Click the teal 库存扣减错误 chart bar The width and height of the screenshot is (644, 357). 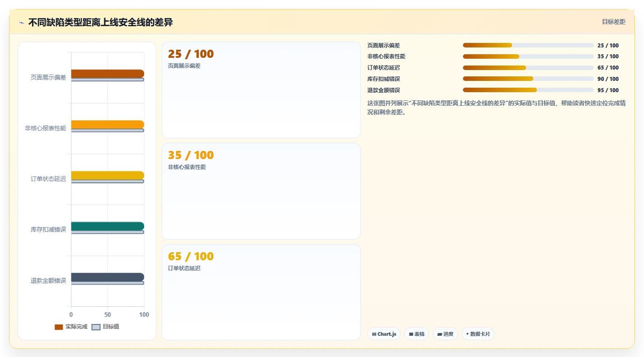[107, 226]
